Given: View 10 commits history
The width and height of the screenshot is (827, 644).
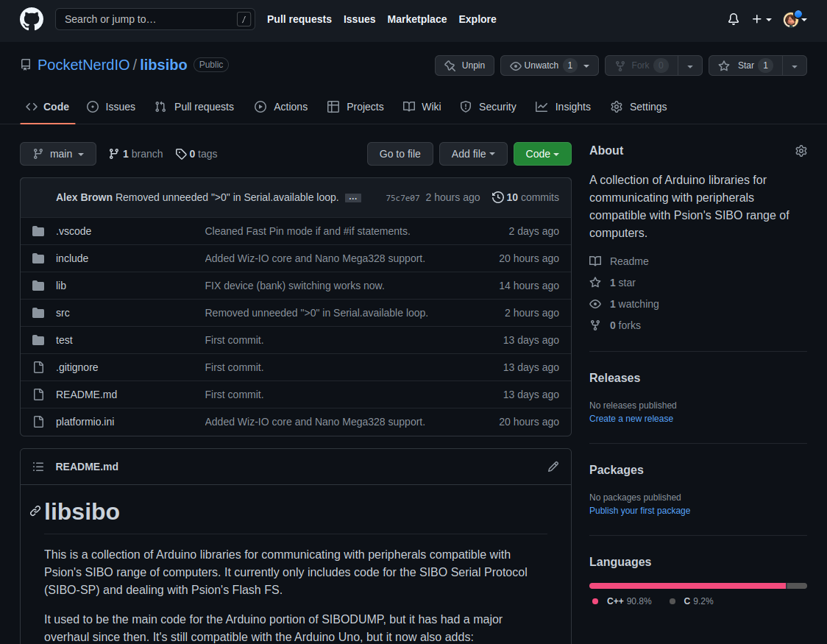Looking at the screenshot, I should [x=525, y=197].
